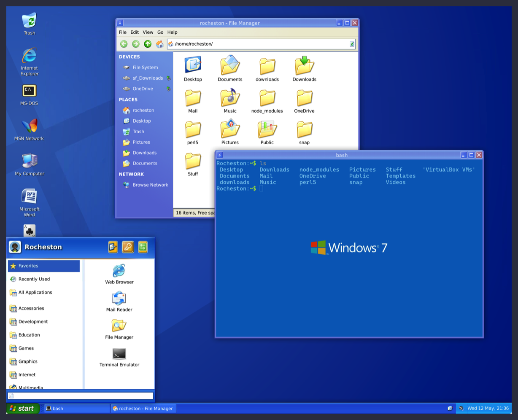Click 'VirtualBox VMs' in the terminal output
Image resolution: width=518 pixels, height=420 pixels.
[449, 170]
